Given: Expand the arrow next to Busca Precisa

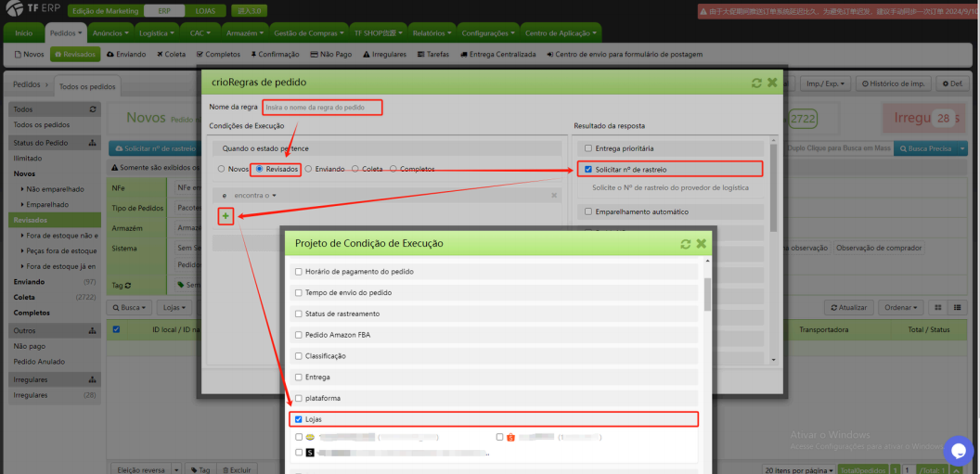Looking at the screenshot, I should pos(961,148).
